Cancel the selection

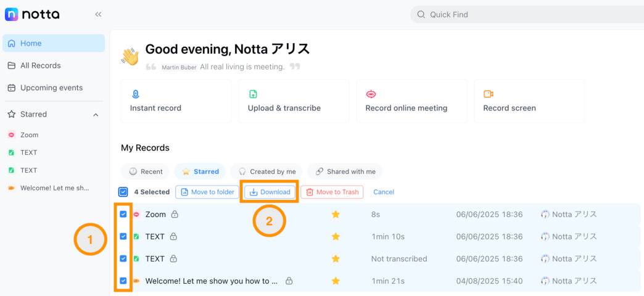coord(384,192)
